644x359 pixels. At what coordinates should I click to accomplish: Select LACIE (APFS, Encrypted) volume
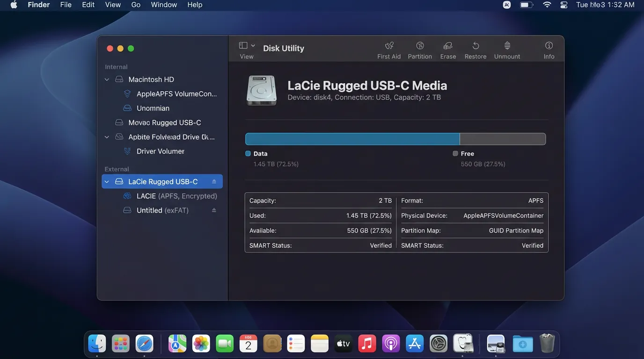(162, 196)
